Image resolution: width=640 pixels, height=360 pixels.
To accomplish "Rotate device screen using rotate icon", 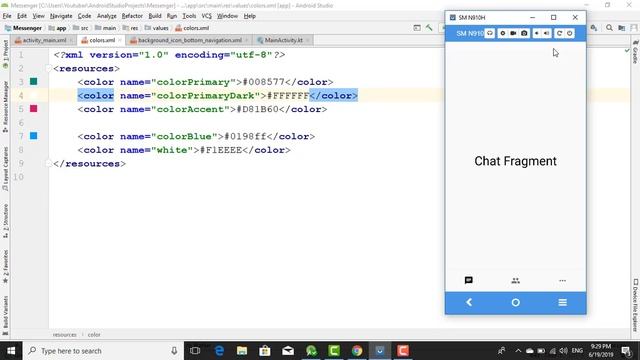I will coord(559,33).
